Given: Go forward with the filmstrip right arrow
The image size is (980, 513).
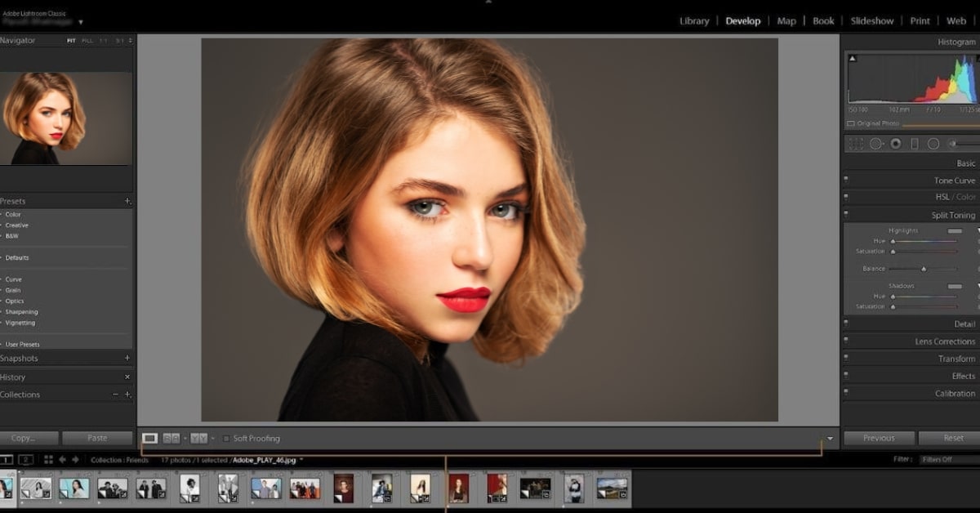Looking at the screenshot, I should [75, 460].
